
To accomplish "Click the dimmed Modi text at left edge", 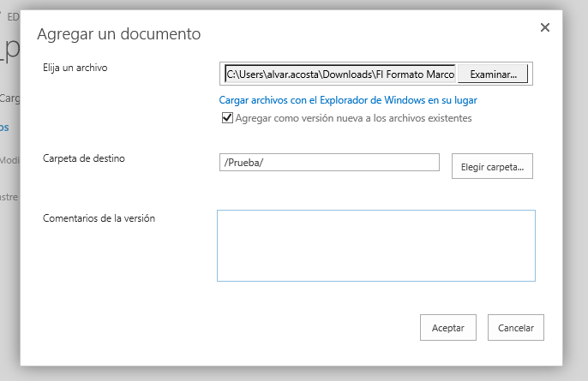I will coord(9,160).
